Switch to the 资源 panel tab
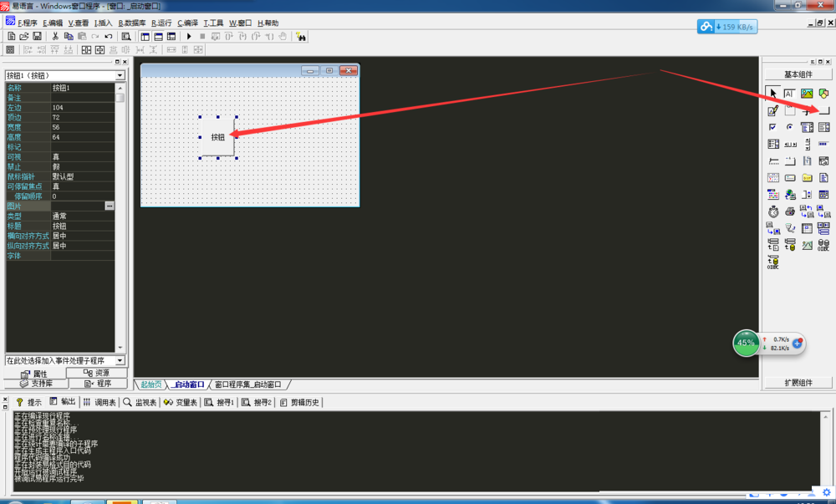 pos(96,373)
